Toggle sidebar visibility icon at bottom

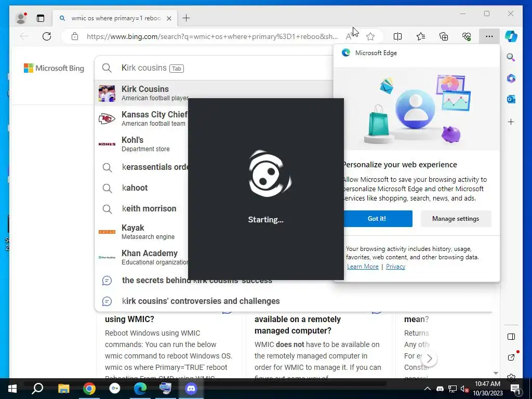(511, 337)
